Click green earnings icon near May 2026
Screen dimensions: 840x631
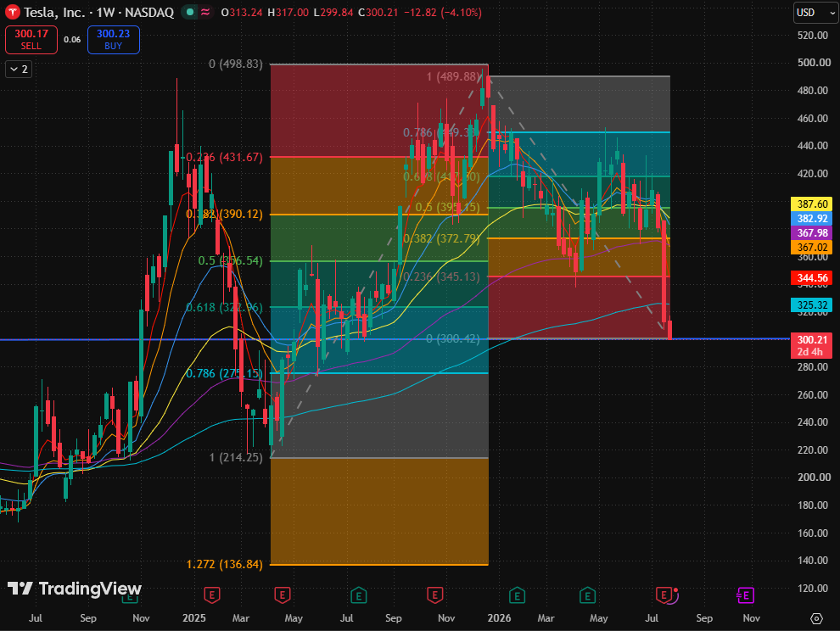tap(588, 595)
